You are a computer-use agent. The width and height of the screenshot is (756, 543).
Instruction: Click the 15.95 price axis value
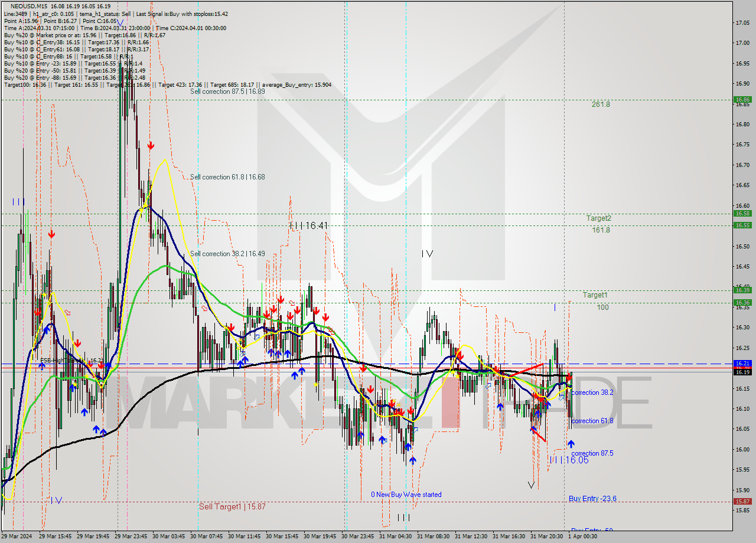[742, 470]
